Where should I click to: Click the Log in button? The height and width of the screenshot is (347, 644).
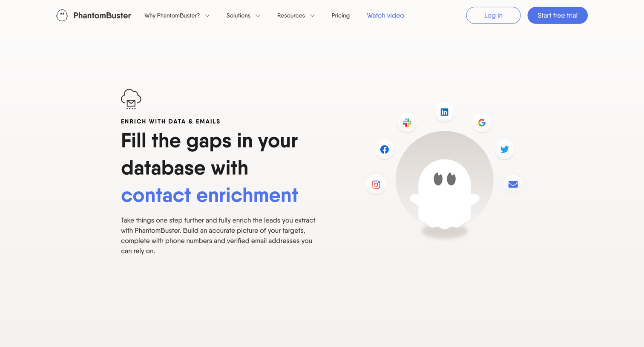tap(493, 15)
